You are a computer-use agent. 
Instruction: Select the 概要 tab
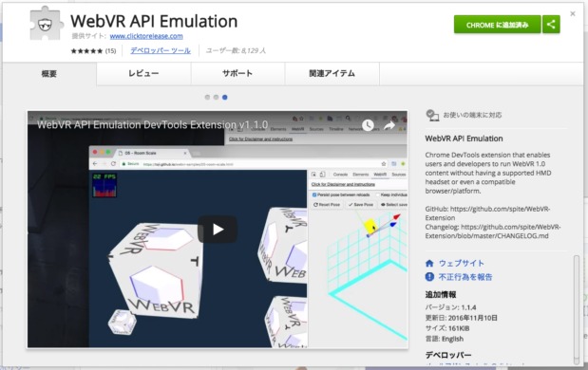click(x=49, y=74)
